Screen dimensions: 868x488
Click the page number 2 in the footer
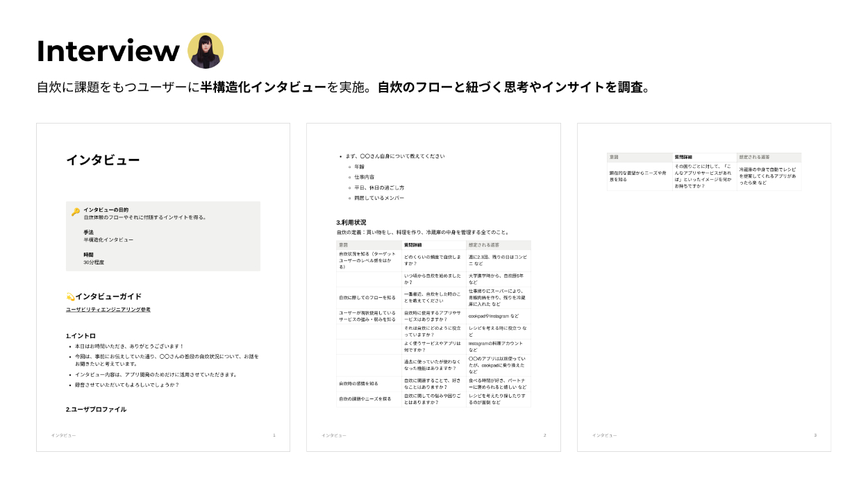point(544,435)
